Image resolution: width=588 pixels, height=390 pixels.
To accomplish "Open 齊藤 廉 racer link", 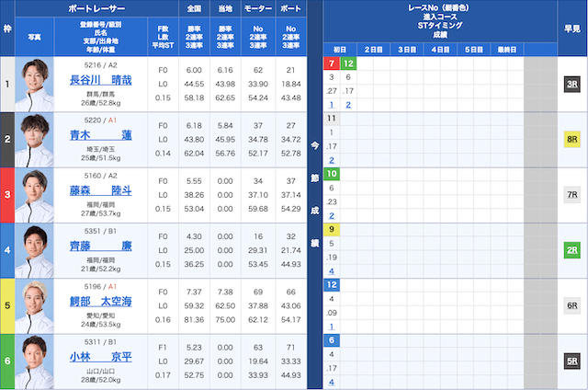I will click(x=101, y=246).
